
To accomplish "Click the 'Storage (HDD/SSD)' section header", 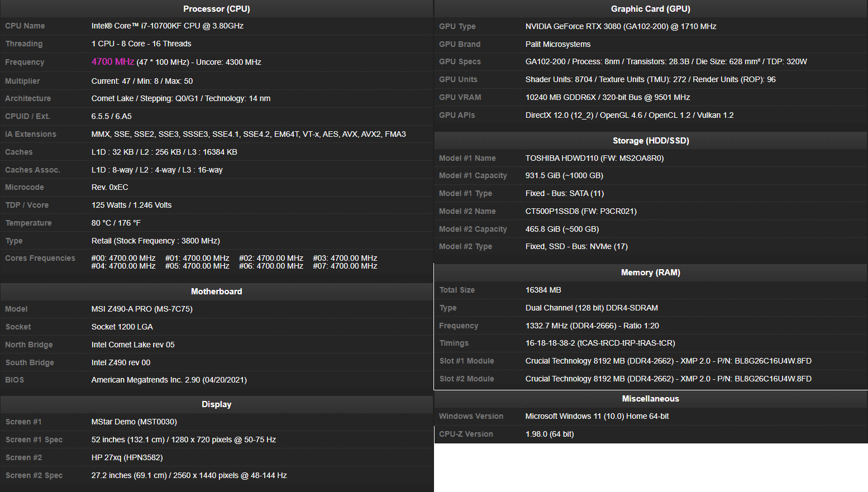I will point(651,141).
